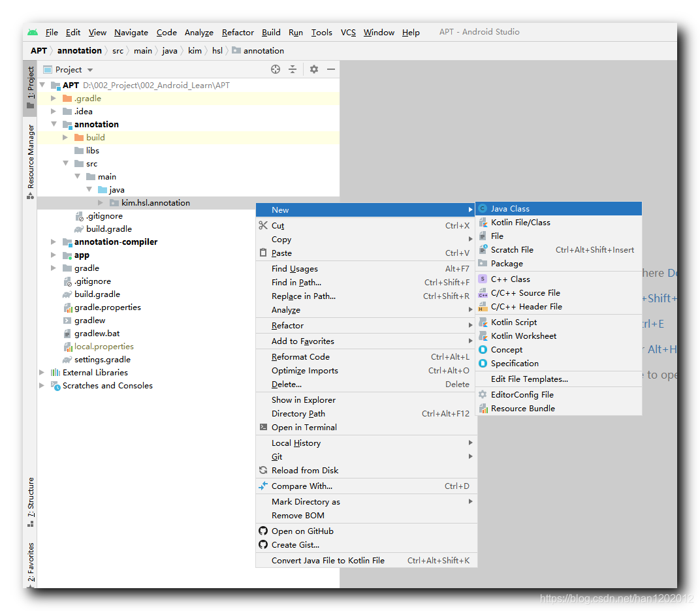
Task: Click the annotation breadcrumb module
Action: point(80,51)
